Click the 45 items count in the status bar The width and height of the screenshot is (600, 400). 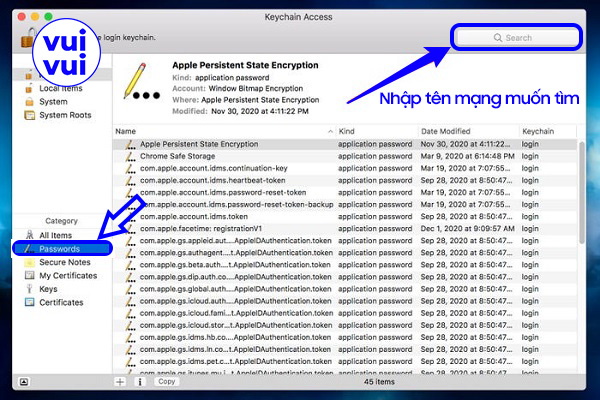tap(379, 382)
